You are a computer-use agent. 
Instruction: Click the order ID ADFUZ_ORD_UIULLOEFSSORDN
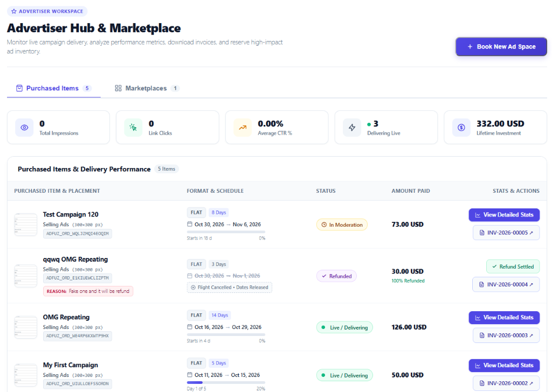pyautogui.click(x=78, y=383)
